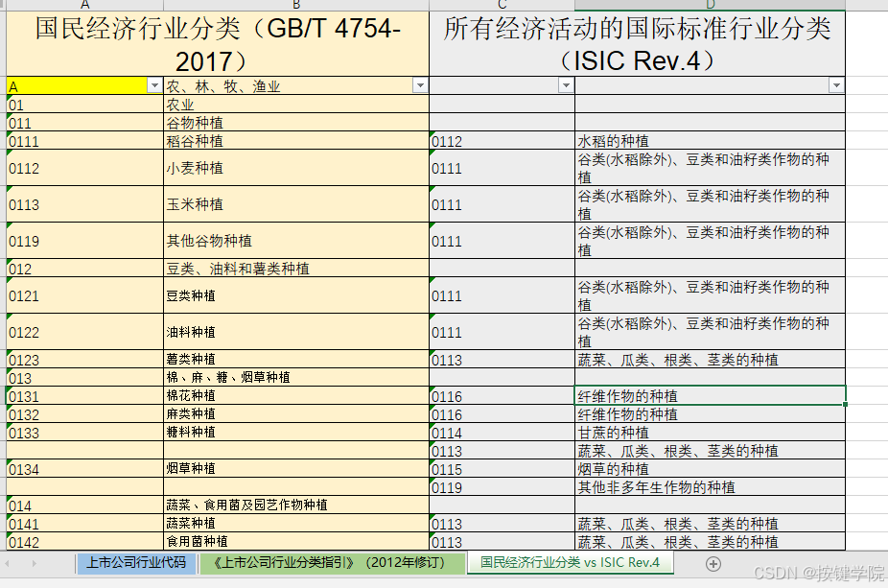Select GB/T code cell 0131
This screenshot has width=888, height=588.
click(x=84, y=395)
